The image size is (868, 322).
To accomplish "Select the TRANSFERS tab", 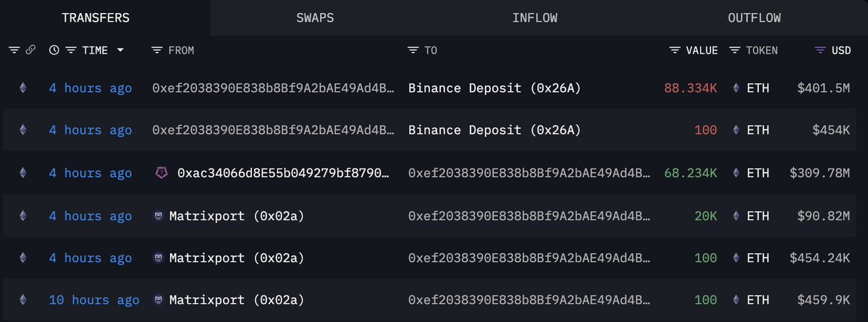I will tap(96, 17).
